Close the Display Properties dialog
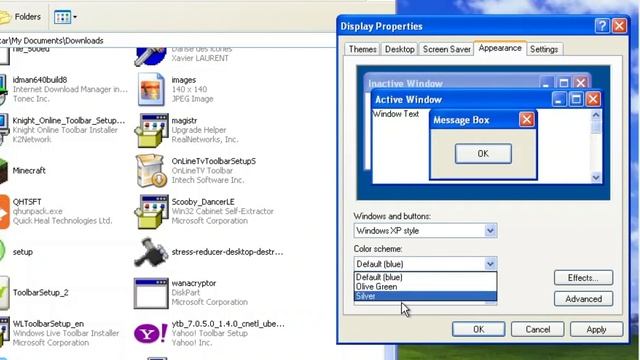This screenshot has height=360, width=640. click(x=620, y=26)
